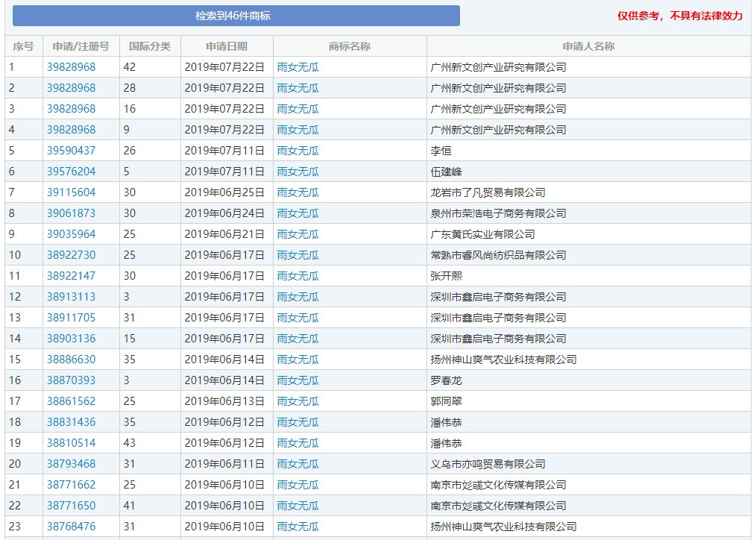Screen dimensions: 756x540
Task: Open 雨女无瓜 trademark in 罗春龙 row
Action: [x=298, y=380]
